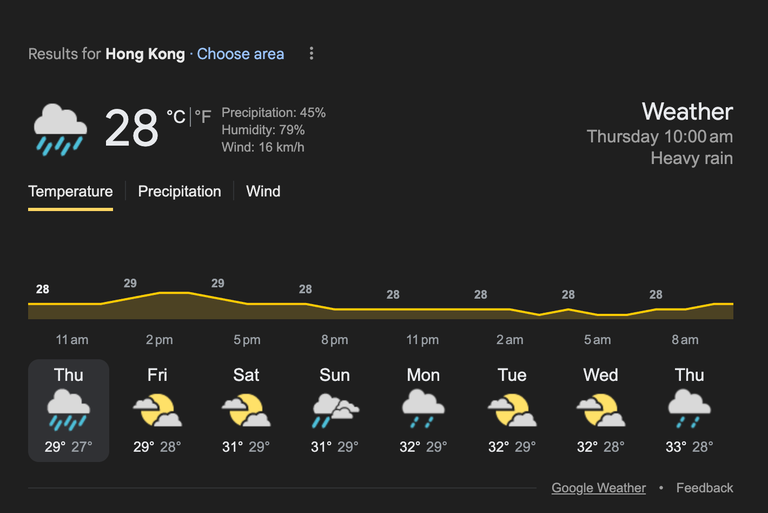
Task: Click the 2 pm point on temperature graph
Action: tap(160, 293)
